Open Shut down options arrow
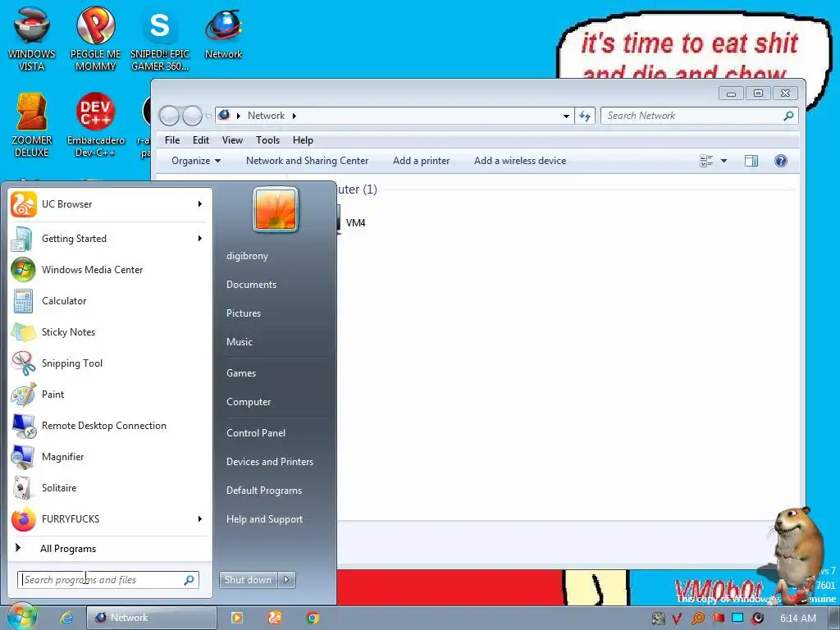Viewport: 840px width, 630px height. [x=286, y=580]
